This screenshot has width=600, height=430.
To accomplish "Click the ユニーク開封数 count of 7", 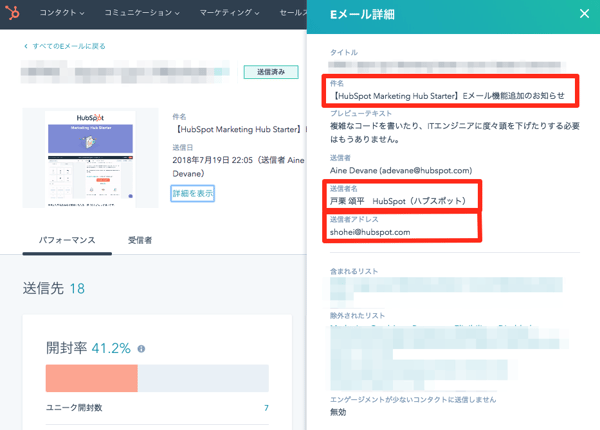I will 265,408.
